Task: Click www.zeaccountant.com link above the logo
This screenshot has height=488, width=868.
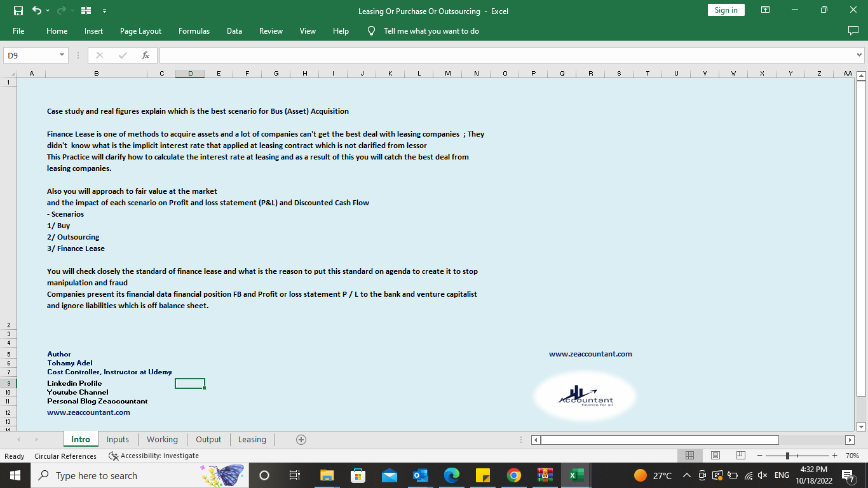Action: [590, 354]
